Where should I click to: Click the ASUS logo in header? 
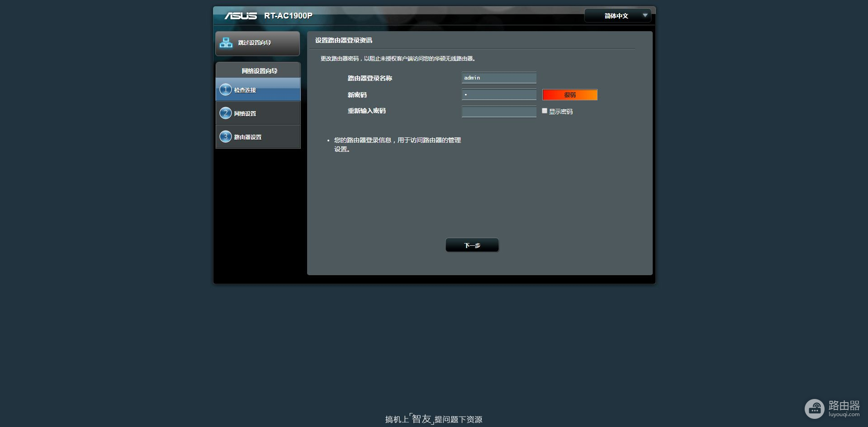(241, 16)
